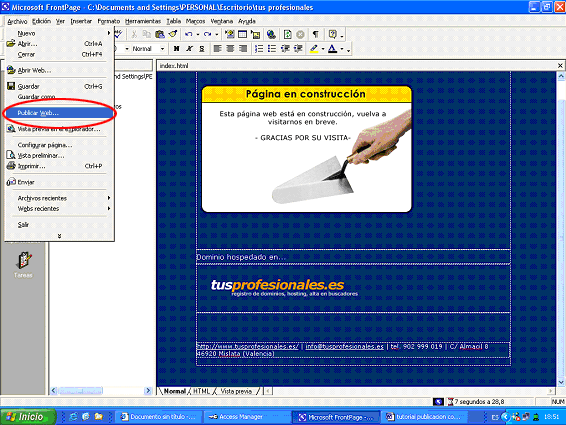Screen dimensions: 566x425
Task: Open the Undo history dropdown arrow
Action: tap(198, 35)
